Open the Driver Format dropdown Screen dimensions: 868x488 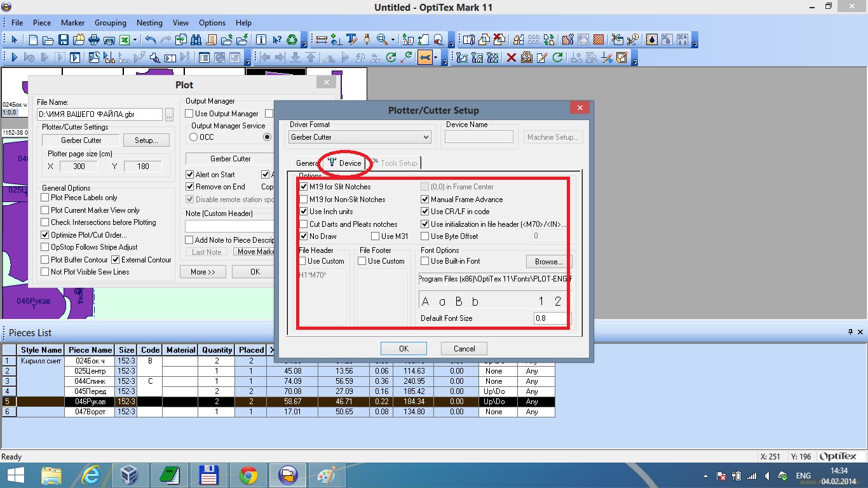point(360,137)
